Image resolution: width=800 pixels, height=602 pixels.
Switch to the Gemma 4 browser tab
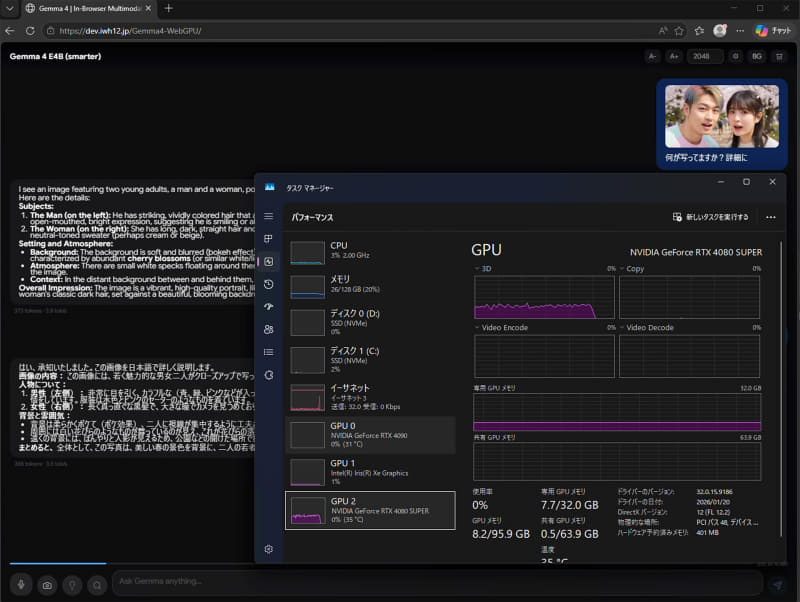coord(70,8)
